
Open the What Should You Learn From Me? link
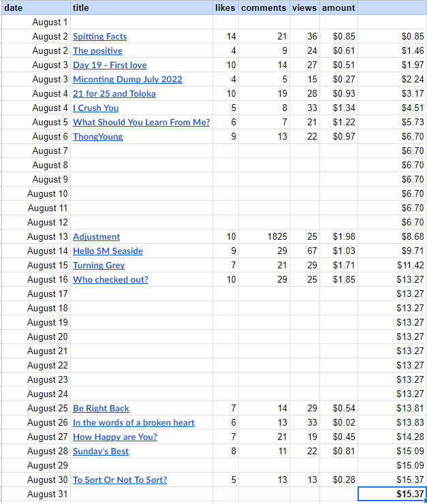tap(141, 123)
